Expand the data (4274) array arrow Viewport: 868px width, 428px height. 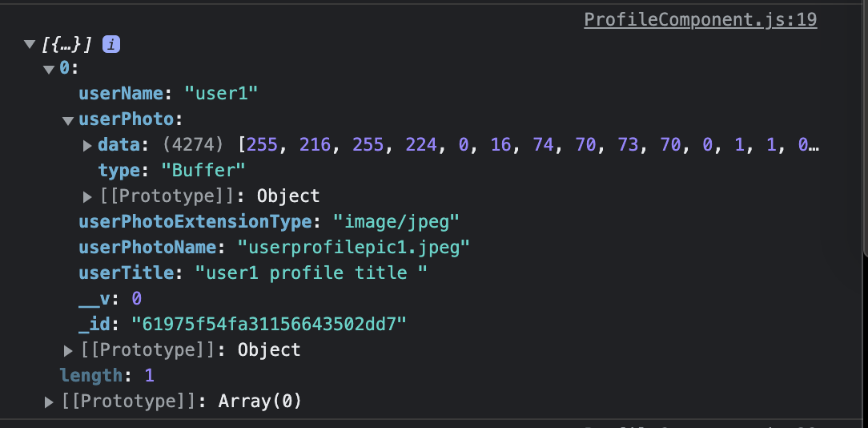pyautogui.click(x=87, y=146)
